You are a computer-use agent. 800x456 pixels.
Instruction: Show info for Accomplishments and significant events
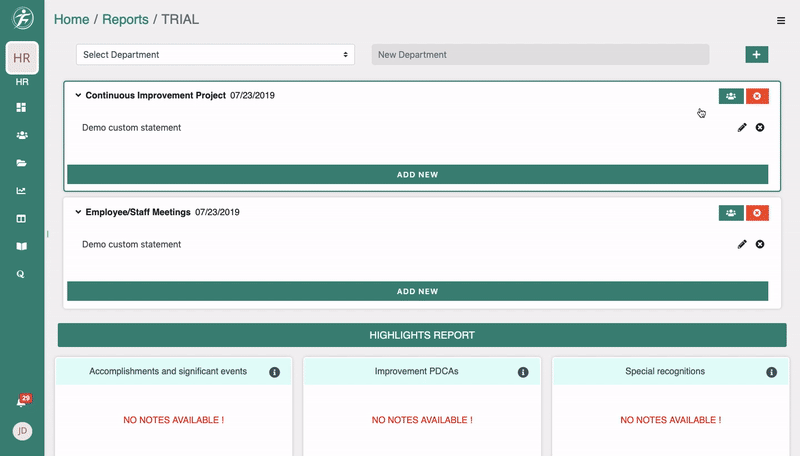(274, 372)
